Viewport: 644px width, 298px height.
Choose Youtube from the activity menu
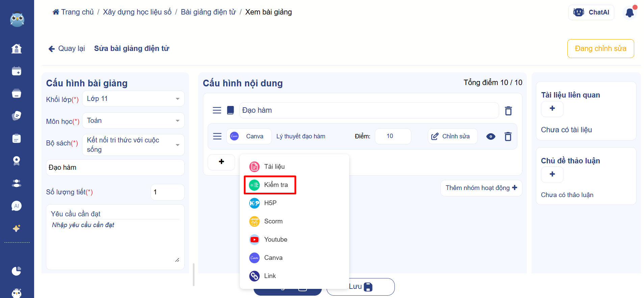(x=275, y=240)
